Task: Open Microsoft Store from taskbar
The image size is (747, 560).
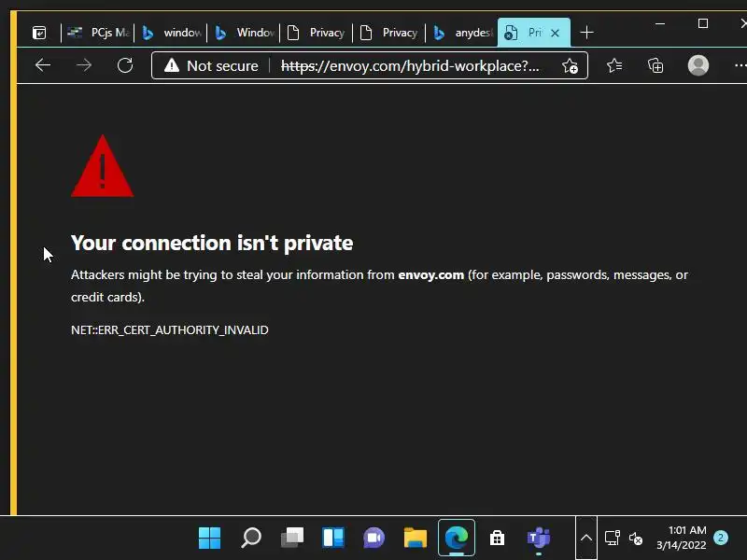Action: point(498,539)
